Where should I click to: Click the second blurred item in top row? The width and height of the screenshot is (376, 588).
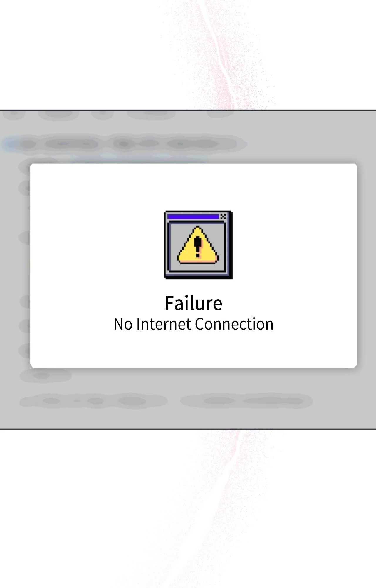[59, 114]
